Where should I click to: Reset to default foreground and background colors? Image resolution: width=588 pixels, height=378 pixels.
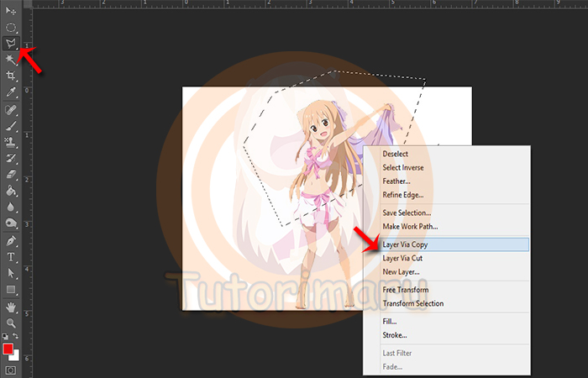[x=5, y=336]
